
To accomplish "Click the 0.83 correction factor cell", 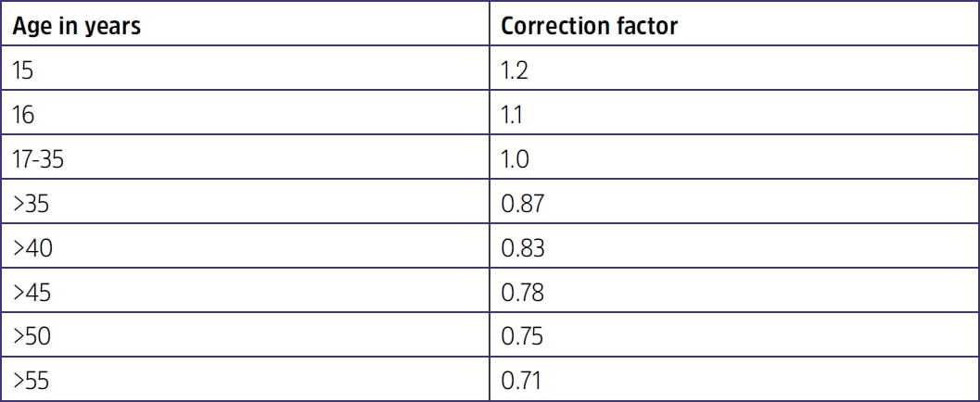I will click(x=521, y=248).
